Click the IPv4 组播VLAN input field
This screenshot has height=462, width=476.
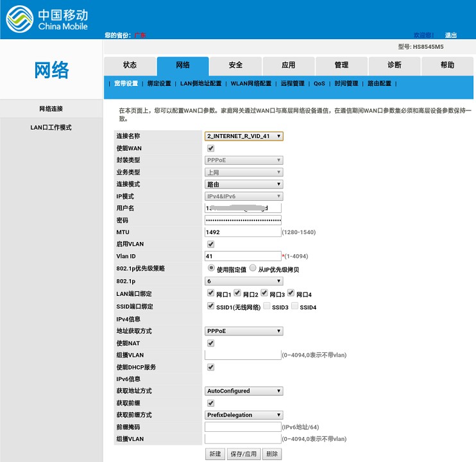tap(243, 355)
